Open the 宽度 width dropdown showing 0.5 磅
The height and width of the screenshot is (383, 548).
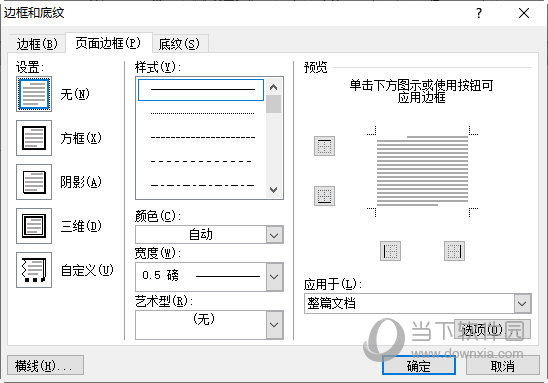pyautogui.click(x=209, y=277)
